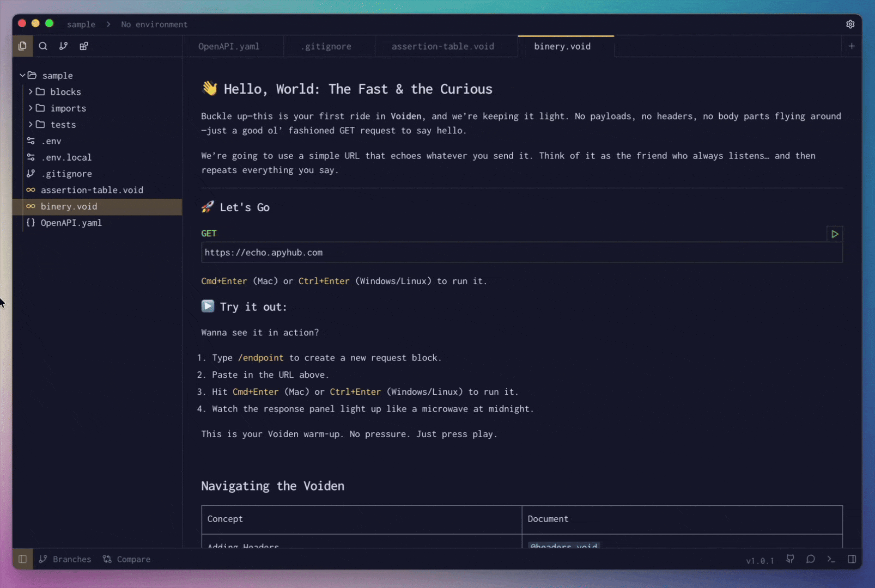Open the feedback chat icon in status bar
This screenshot has width=875, height=588.
pyautogui.click(x=811, y=559)
